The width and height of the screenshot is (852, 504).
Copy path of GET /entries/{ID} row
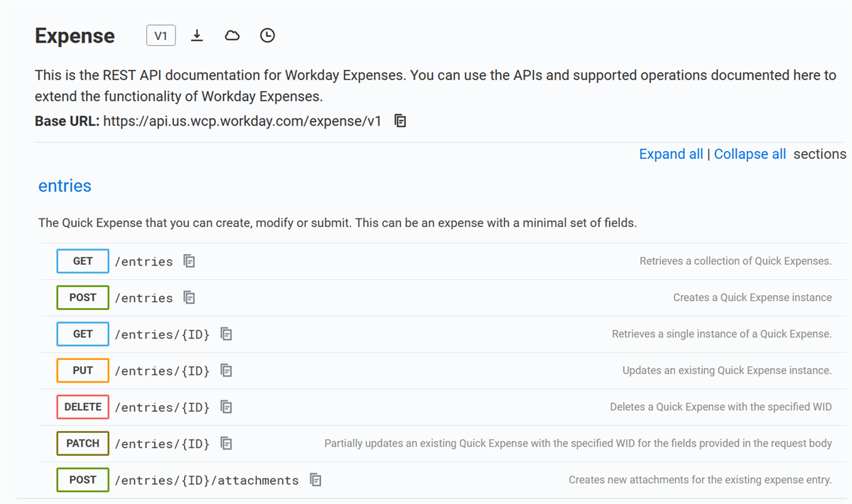pos(226,334)
